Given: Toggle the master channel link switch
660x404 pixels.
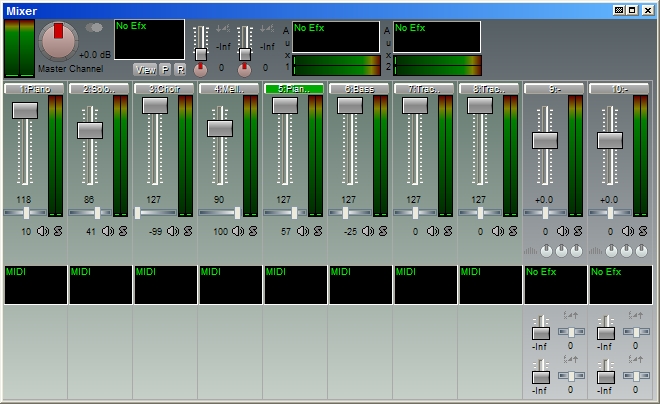Looking at the screenshot, I should pos(95,27).
